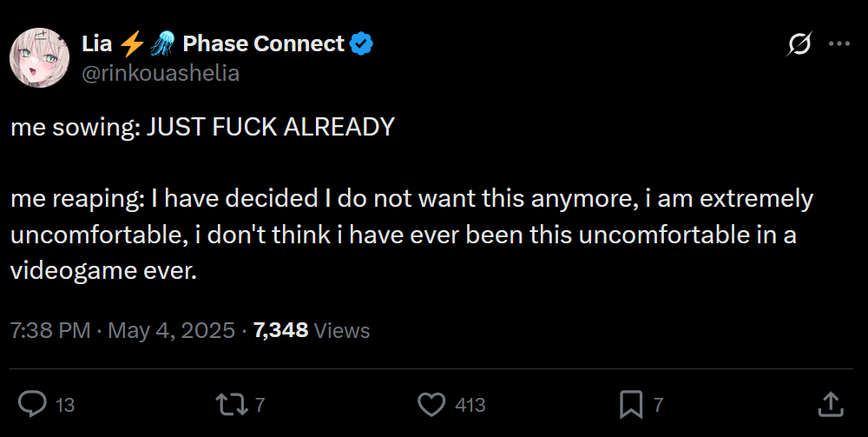The height and width of the screenshot is (437, 868).
Task: Click the tweet text starting 'me sowing'
Action: [x=202, y=127]
